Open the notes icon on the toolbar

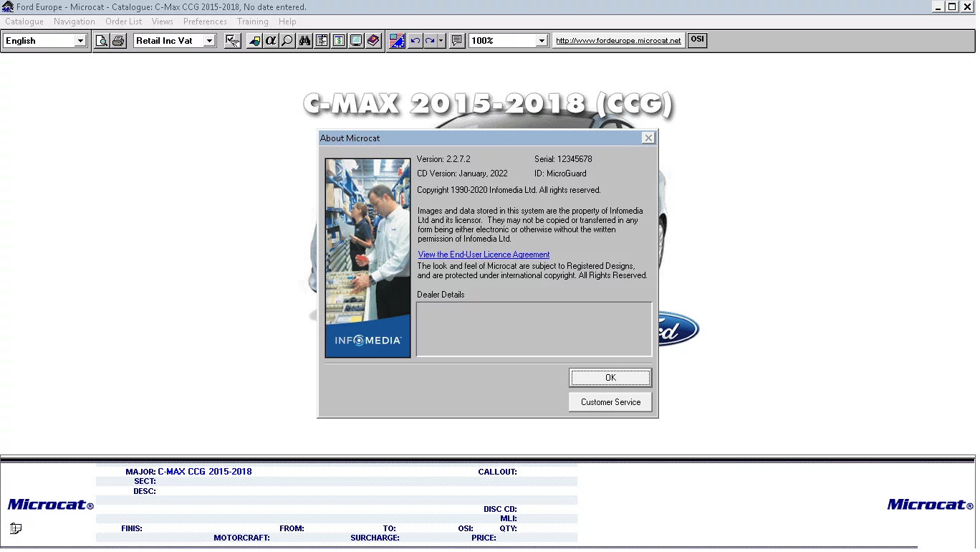(456, 41)
